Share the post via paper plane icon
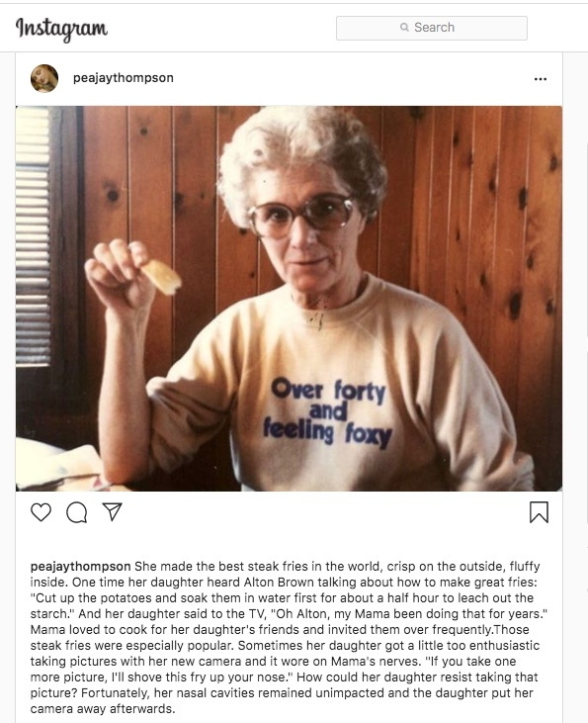Image resolution: width=588 pixels, height=723 pixels. pos(112,511)
